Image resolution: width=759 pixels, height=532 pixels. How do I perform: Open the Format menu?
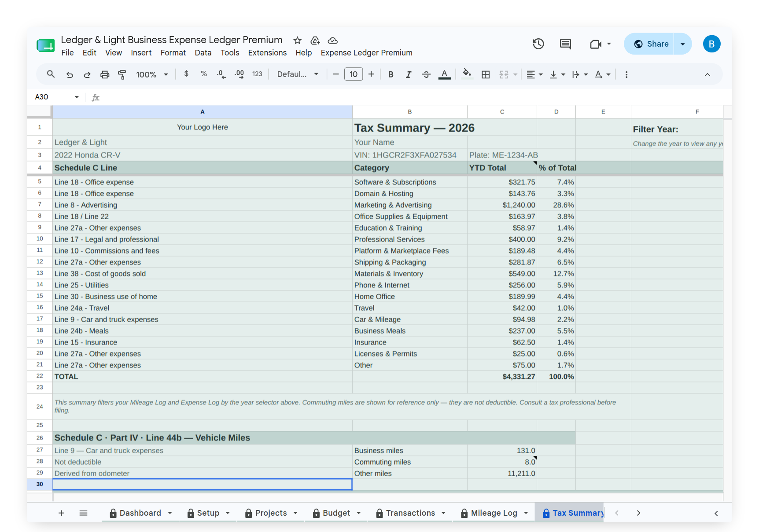tap(173, 53)
